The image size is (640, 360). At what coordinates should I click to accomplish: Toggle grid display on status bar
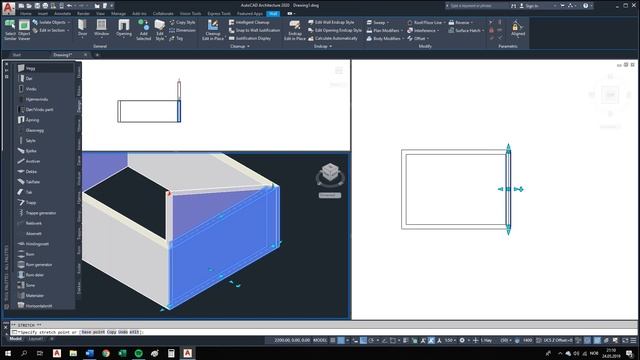[x=333, y=340]
